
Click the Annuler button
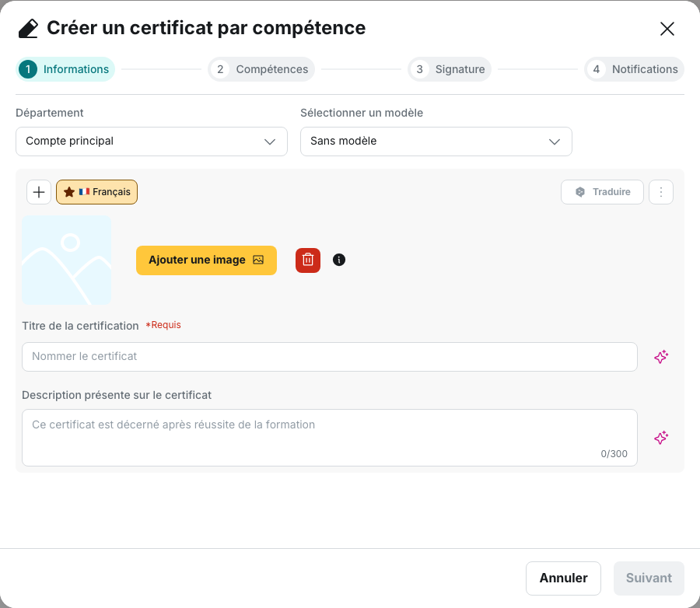563,578
